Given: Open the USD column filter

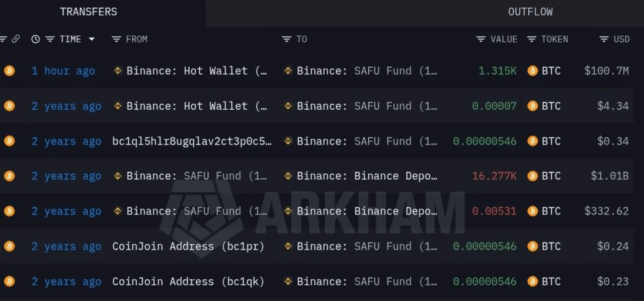Looking at the screenshot, I should 604,39.
